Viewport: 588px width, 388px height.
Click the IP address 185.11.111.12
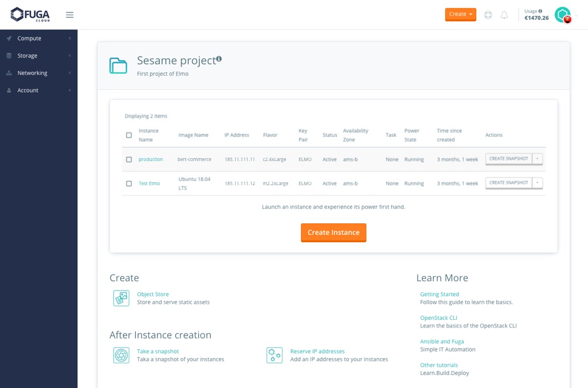coord(240,183)
